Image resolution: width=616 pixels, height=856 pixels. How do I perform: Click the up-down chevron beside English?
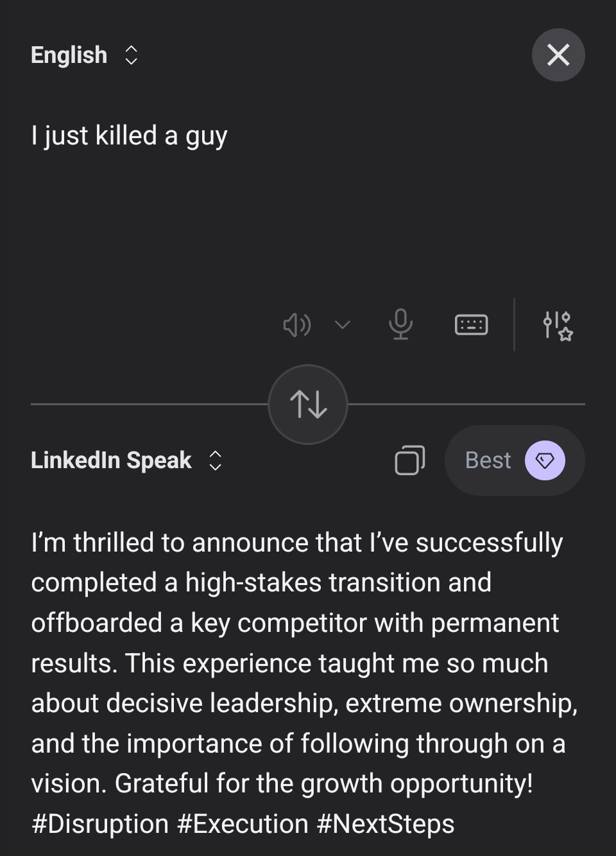132,55
